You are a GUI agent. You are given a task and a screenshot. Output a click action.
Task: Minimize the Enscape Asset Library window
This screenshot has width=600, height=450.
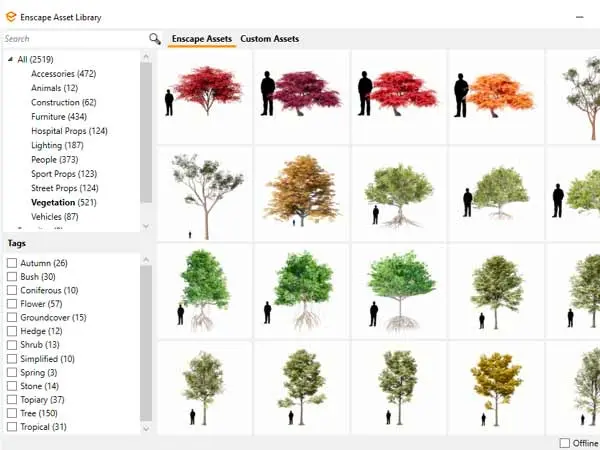coord(580,17)
